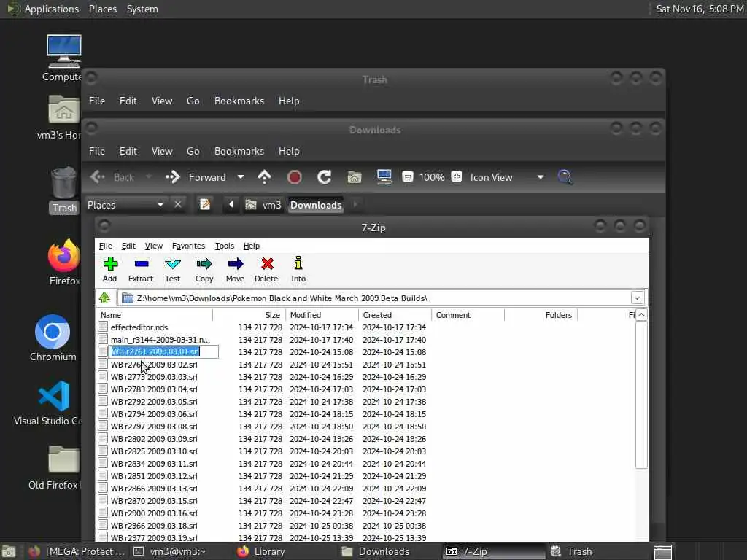Click the Forward arrow in Downloads window
The height and width of the screenshot is (560, 747).
(x=173, y=177)
